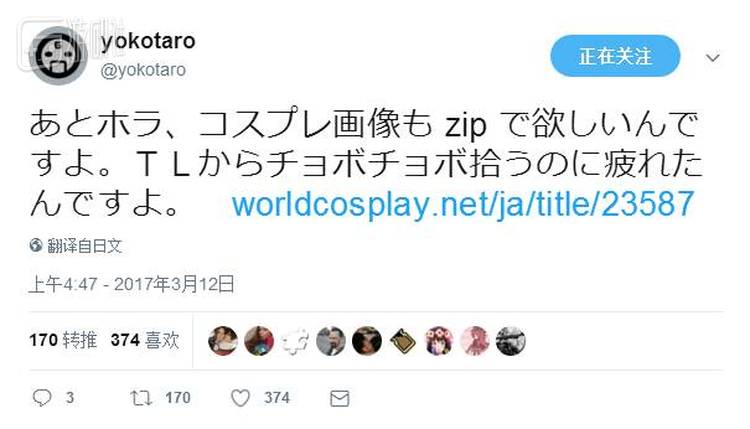Open the first liker's avatar
750x429 pixels.
click(223, 341)
